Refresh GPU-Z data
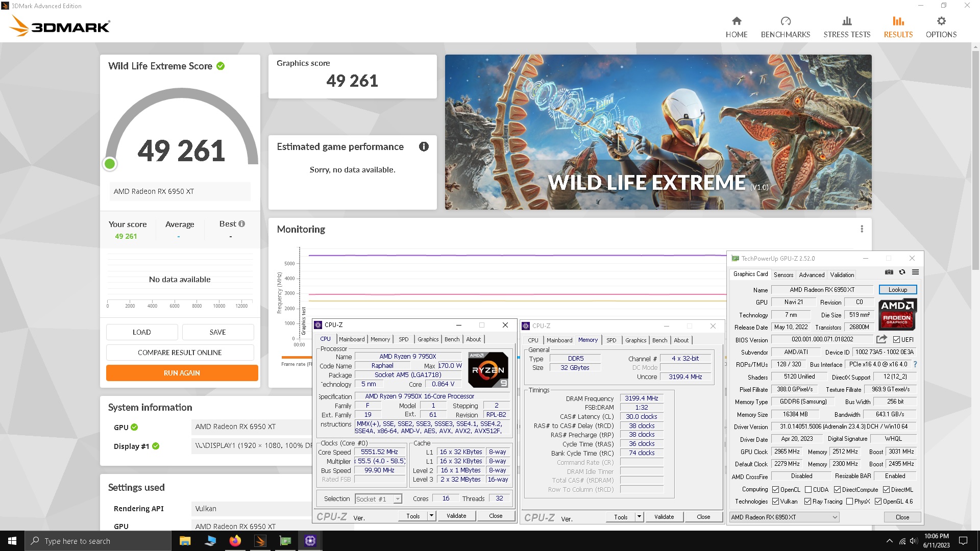The width and height of the screenshot is (980, 551). pyautogui.click(x=902, y=272)
